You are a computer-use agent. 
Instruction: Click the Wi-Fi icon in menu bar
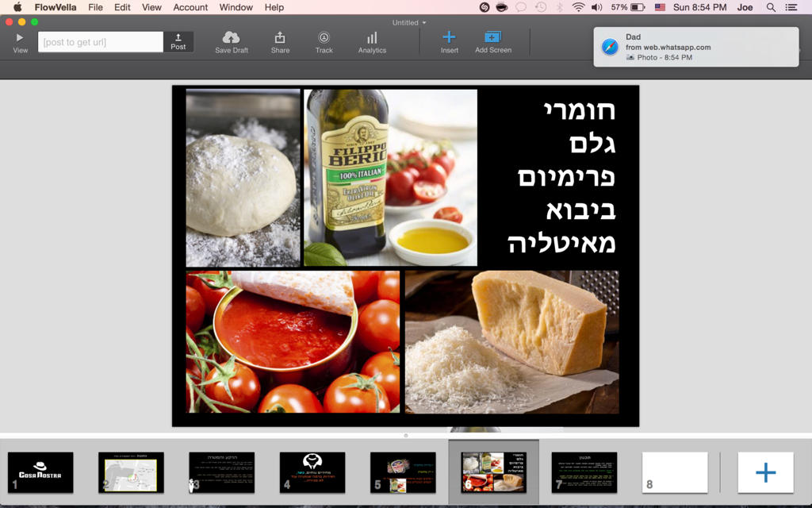click(578, 7)
